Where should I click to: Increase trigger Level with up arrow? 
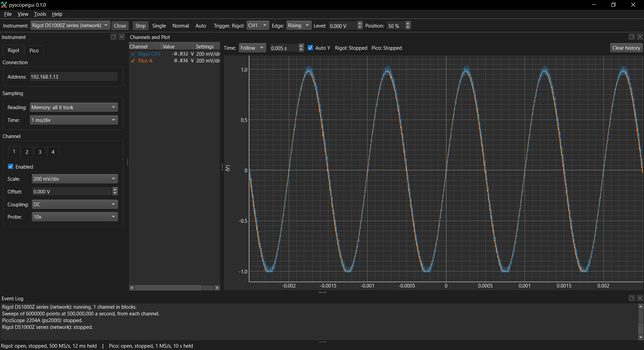tap(360, 24)
